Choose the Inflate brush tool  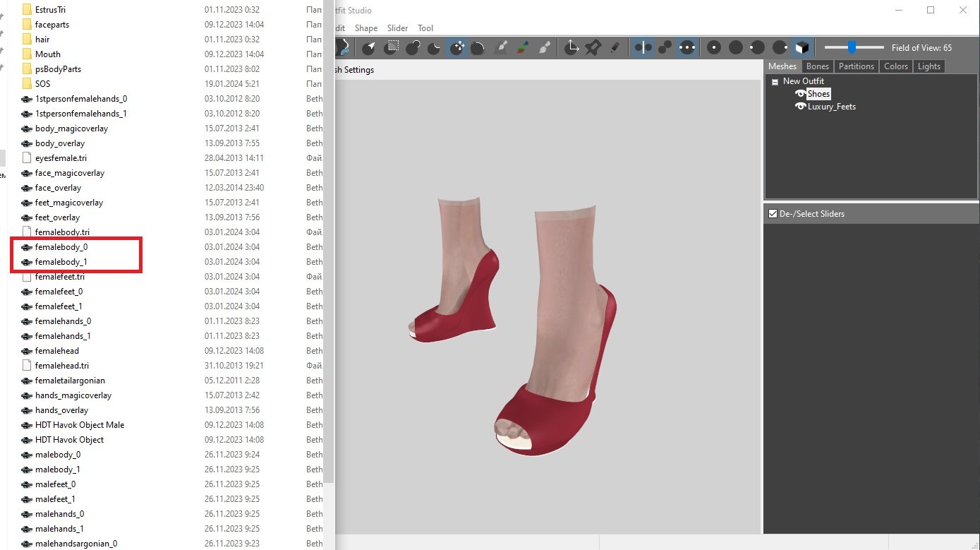tap(413, 47)
